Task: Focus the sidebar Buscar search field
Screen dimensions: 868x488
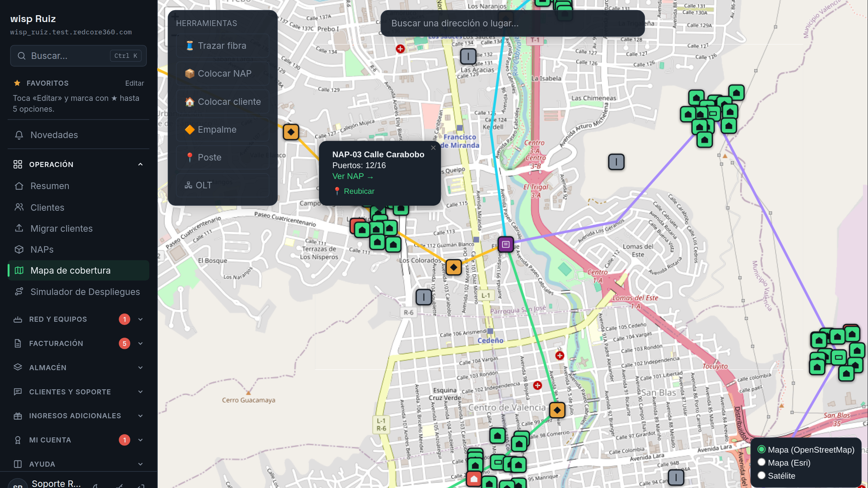Action: point(78,56)
